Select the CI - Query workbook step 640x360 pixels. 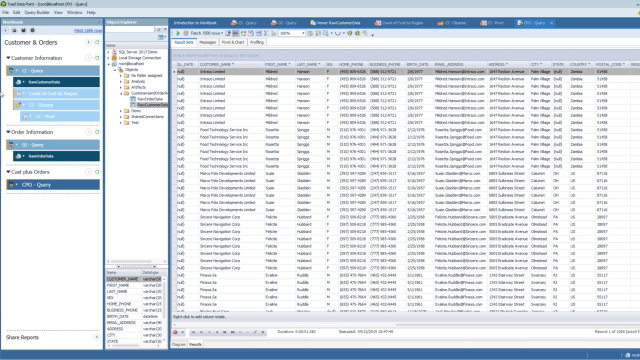click(53, 71)
